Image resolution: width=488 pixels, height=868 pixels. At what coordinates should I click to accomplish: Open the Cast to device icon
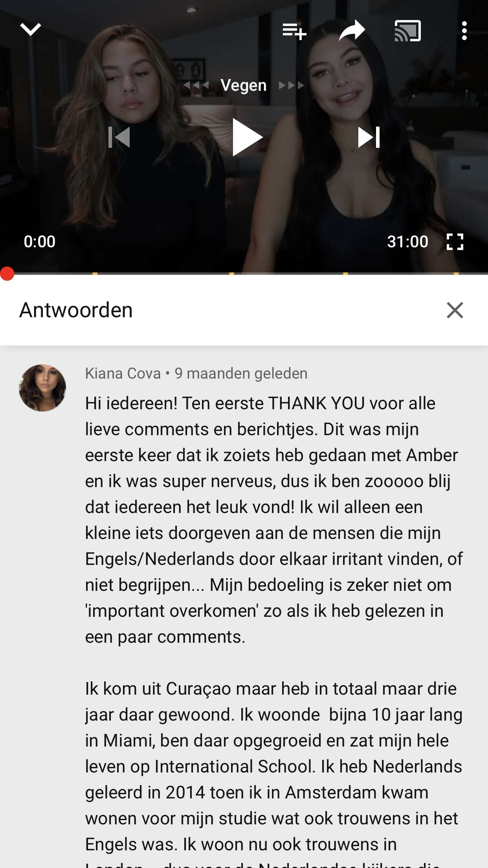point(407,31)
